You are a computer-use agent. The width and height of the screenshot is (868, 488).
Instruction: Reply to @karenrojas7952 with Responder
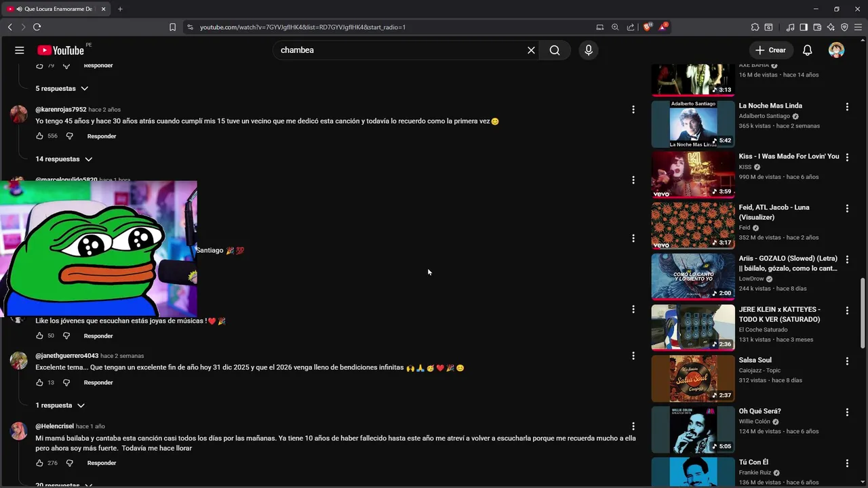102,136
